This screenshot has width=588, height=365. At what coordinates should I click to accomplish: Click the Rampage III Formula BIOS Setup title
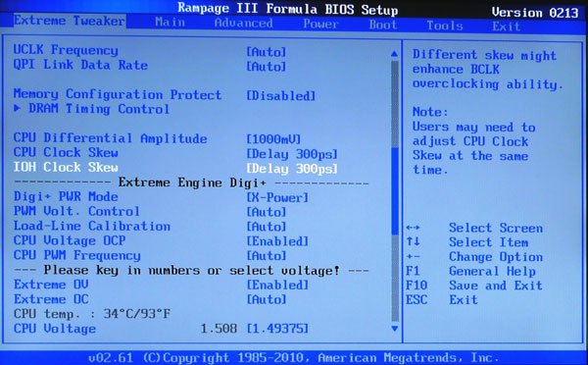tap(287, 9)
